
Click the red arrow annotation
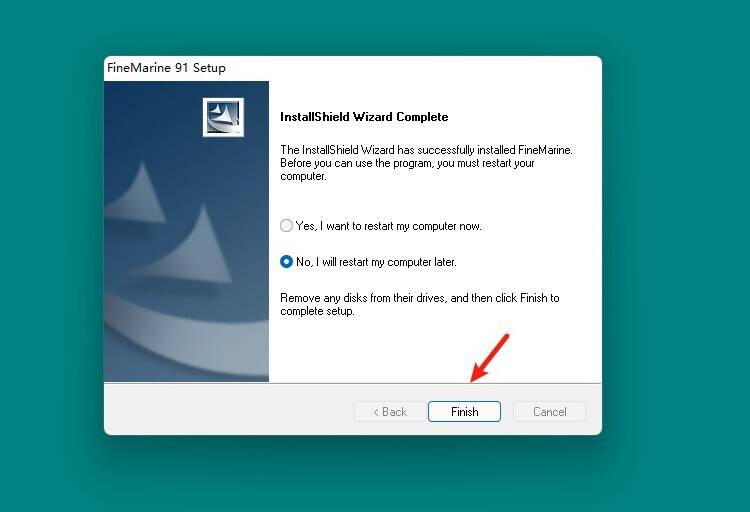(490, 358)
